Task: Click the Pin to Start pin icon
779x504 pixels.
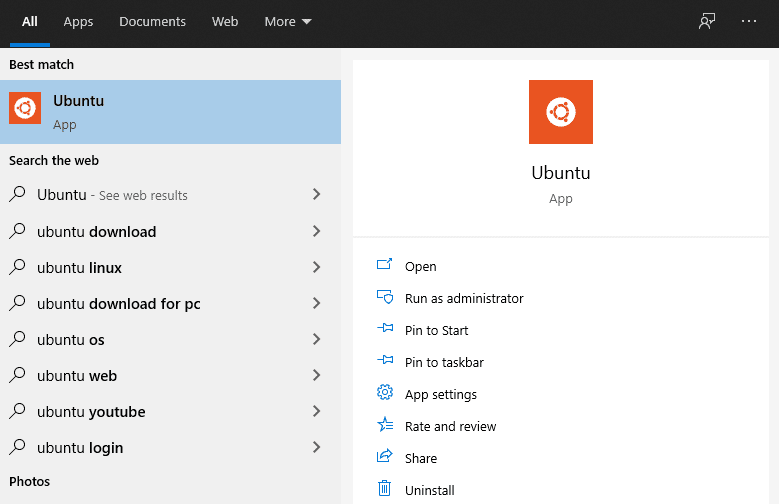Action: click(x=385, y=328)
